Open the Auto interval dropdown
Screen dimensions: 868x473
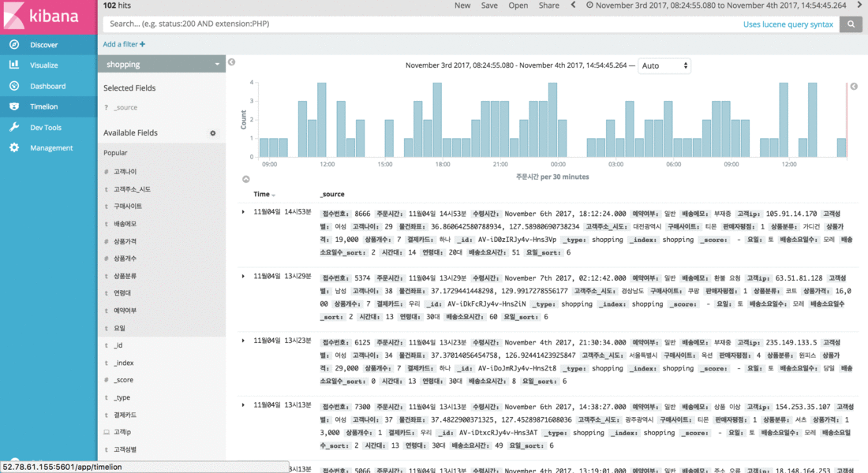click(x=664, y=65)
